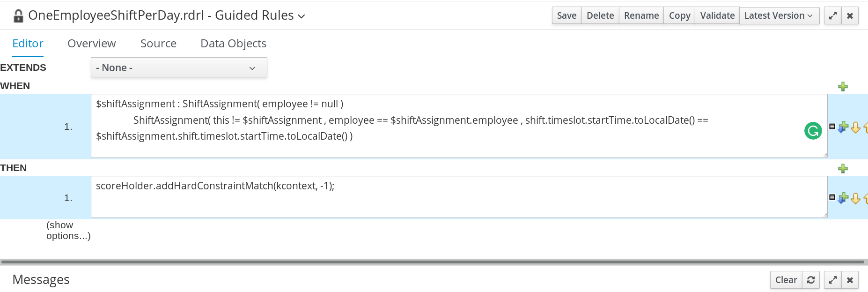Click the EXTENDS label
Image resolution: width=868 pixels, height=292 pixels.
pyautogui.click(x=23, y=68)
